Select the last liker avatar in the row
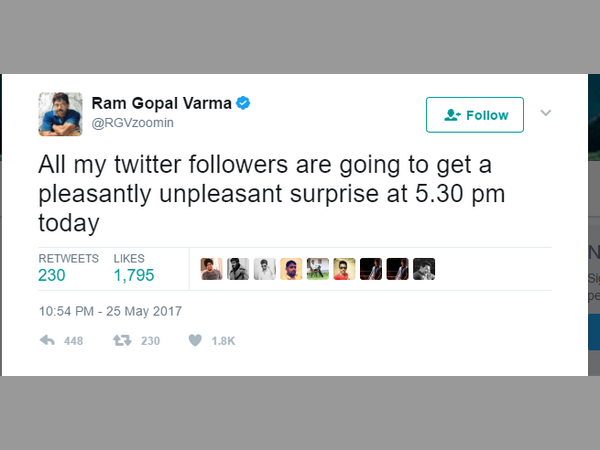Viewport: 600px width, 450px height. (x=424, y=269)
